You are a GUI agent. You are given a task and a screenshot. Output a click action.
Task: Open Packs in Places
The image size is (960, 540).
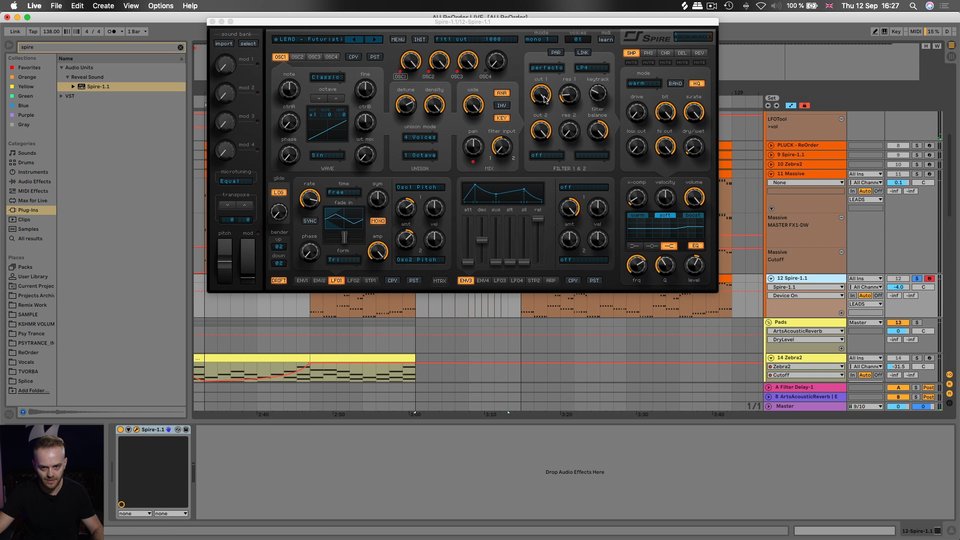click(x=25, y=267)
